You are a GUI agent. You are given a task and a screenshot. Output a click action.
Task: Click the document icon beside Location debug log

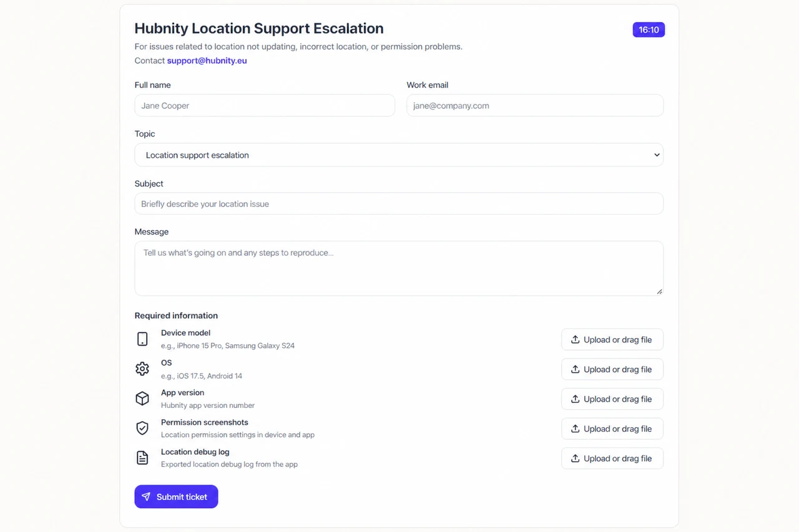coord(142,458)
